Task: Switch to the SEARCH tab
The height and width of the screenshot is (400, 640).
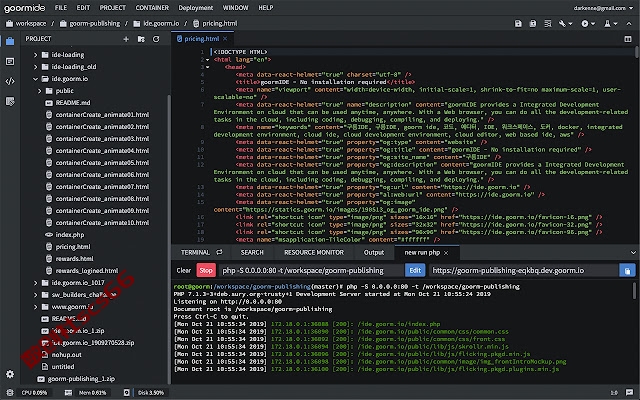Action: (252, 253)
